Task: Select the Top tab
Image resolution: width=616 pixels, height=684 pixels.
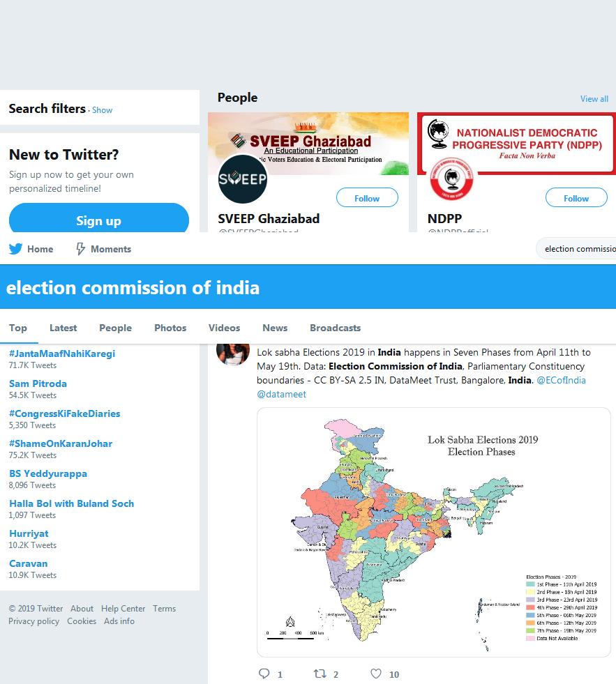Action: [x=18, y=328]
